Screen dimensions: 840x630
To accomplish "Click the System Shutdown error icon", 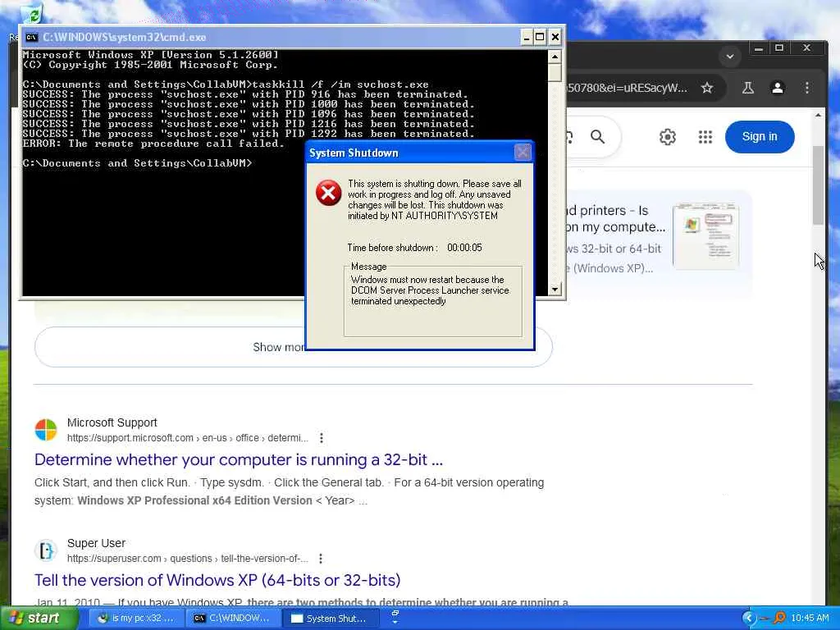I will click(x=328, y=193).
